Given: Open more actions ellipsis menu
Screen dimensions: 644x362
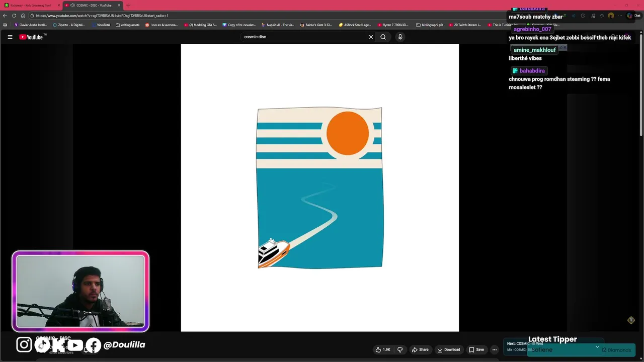Looking at the screenshot, I should pyautogui.click(x=495, y=349).
